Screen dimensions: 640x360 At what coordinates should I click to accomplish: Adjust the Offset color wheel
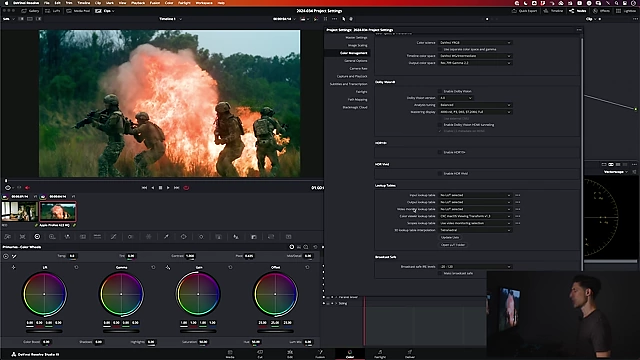click(275, 294)
